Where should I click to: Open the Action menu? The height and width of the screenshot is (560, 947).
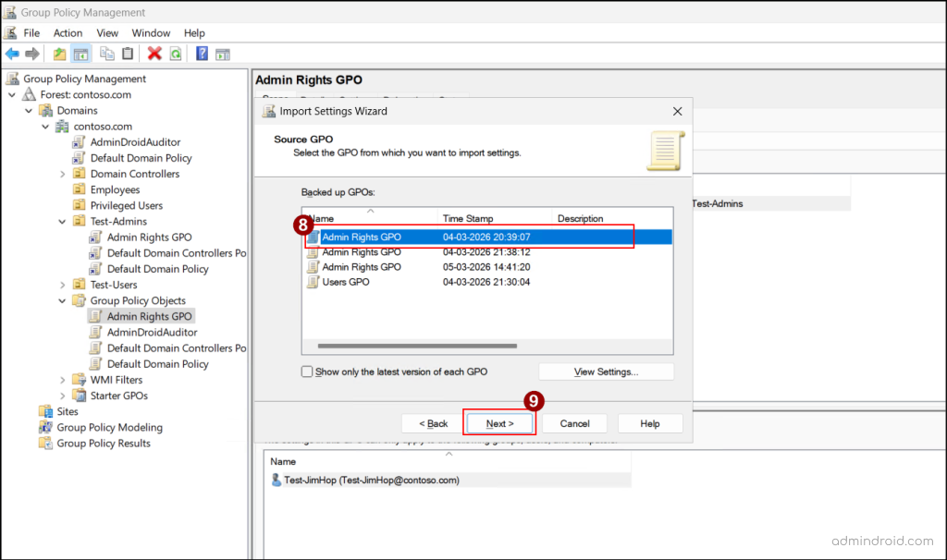click(x=68, y=32)
